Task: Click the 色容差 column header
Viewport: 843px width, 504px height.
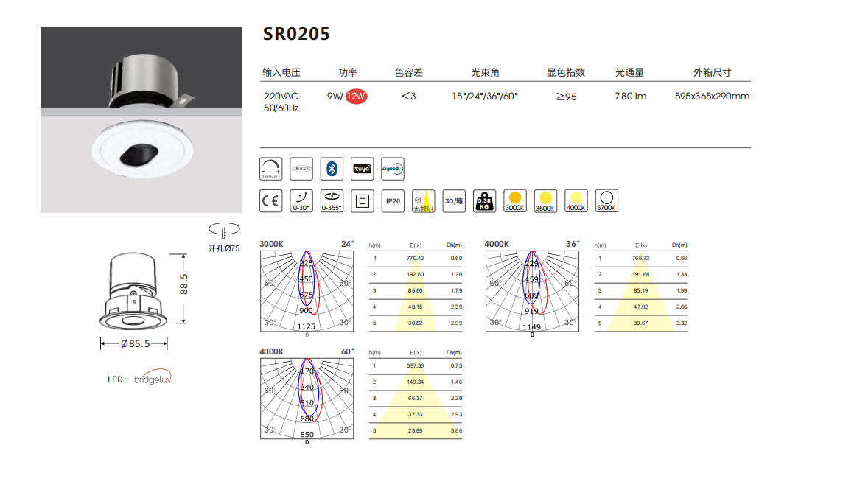Action: pos(408,72)
